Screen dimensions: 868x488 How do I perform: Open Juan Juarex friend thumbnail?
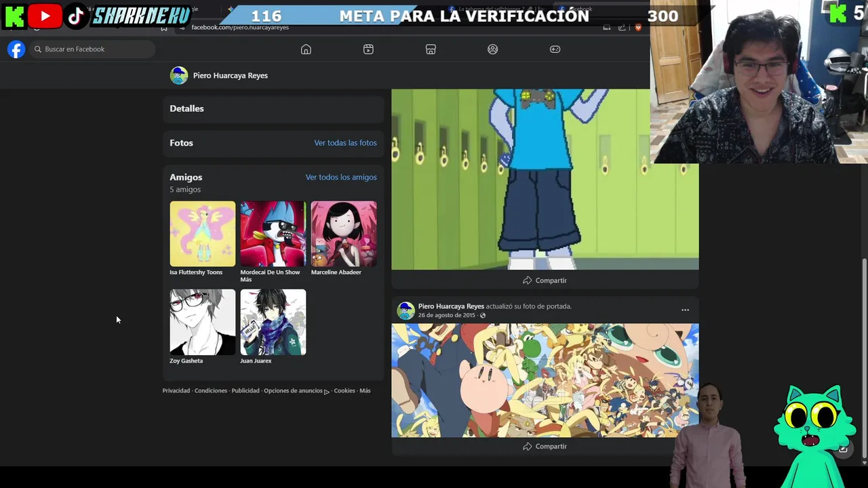(x=273, y=322)
